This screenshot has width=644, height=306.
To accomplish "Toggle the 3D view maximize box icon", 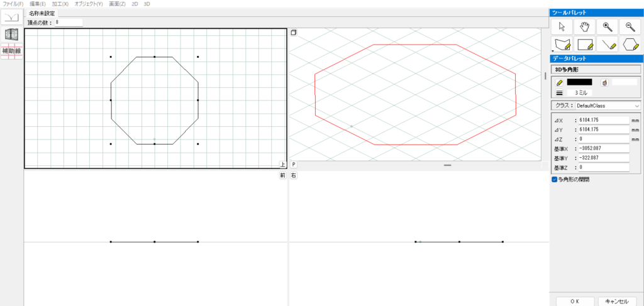I will (x=294, y=32).
